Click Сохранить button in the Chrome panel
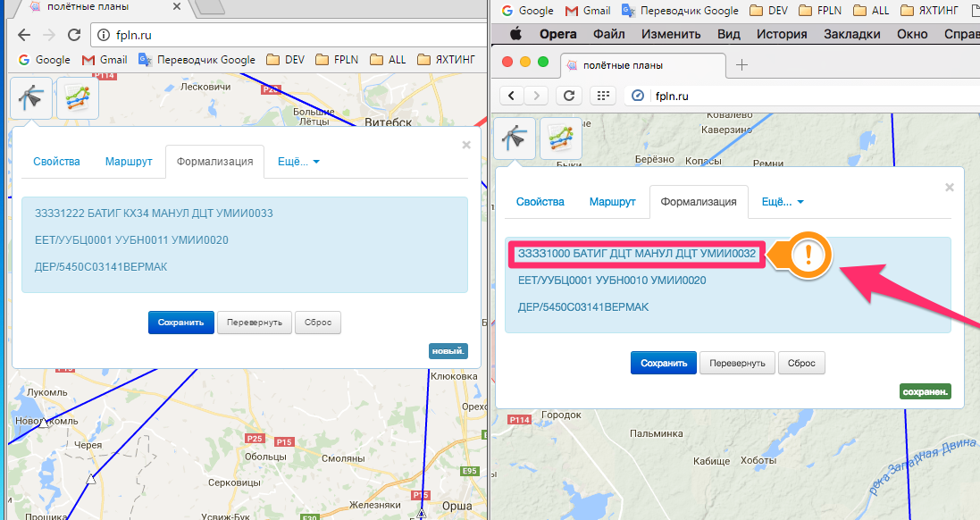This screenshot has width=980, height=520. coord(180,323)
